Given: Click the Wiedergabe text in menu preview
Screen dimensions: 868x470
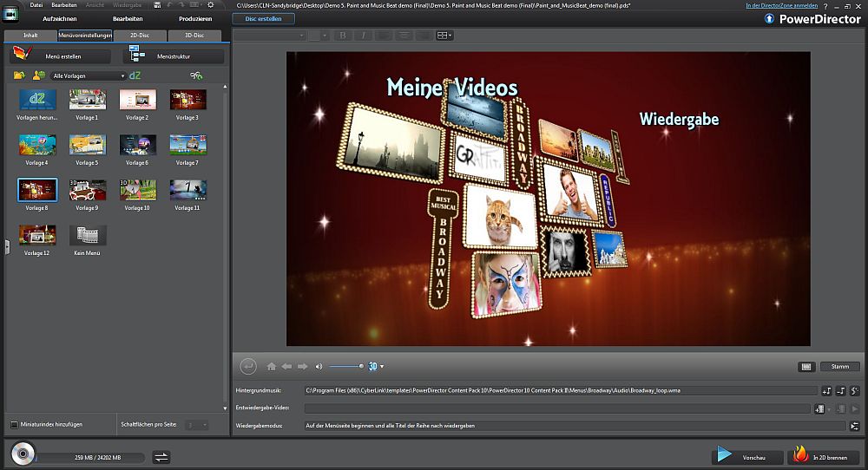Looking at the screenshot, I should click(680, 120).
